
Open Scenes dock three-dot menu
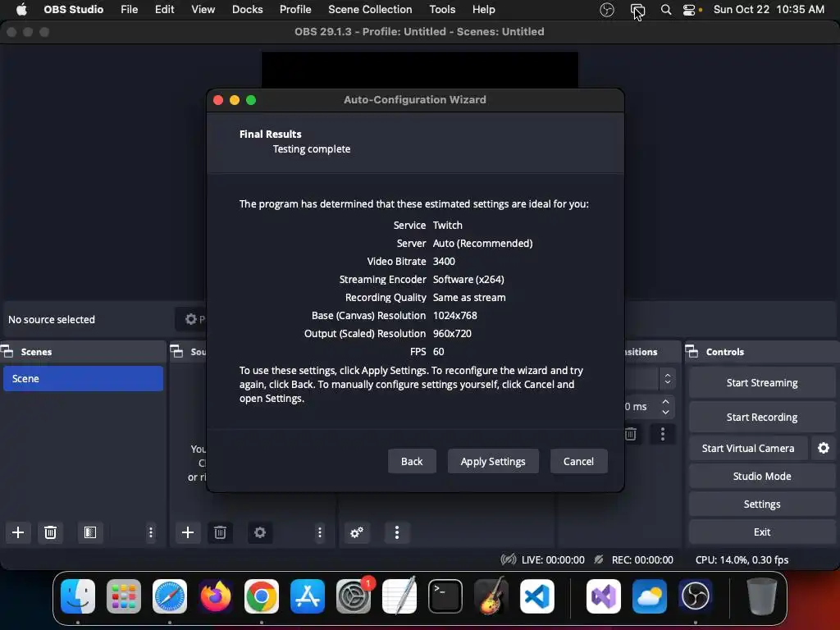tap(151, 532)
